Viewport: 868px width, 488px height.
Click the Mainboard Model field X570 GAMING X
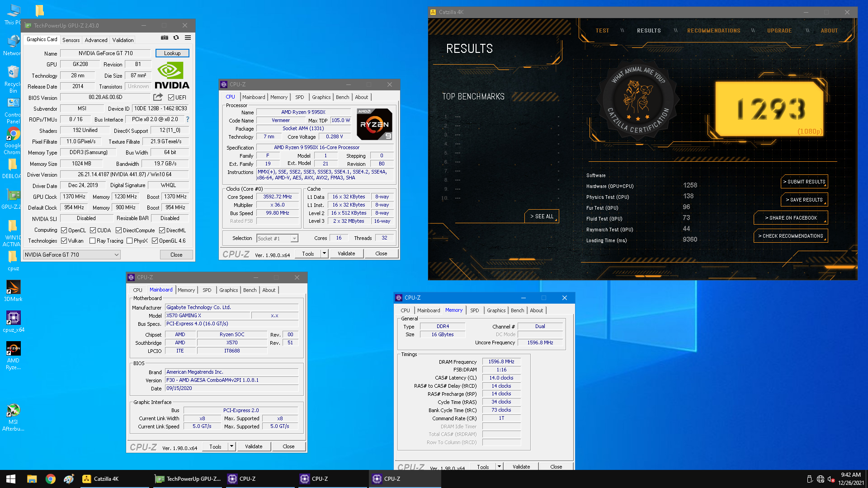(x=207, y=315)
